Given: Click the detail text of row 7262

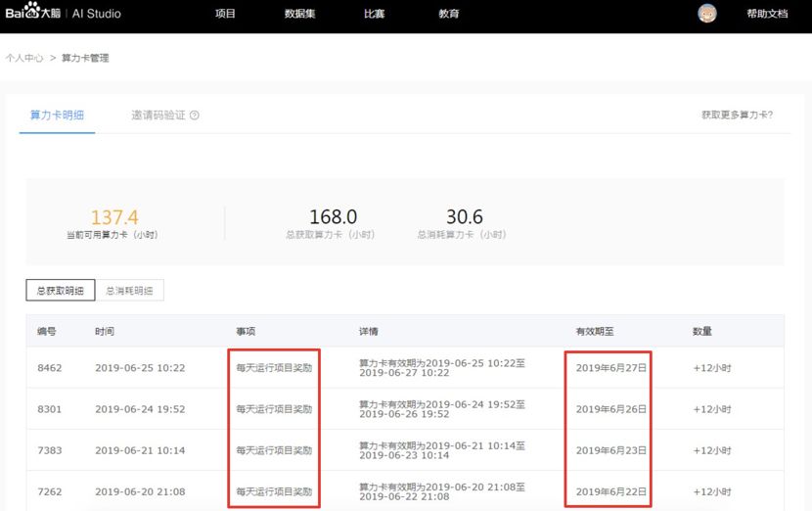Looking at the screenshot, I should coord(442,491).
